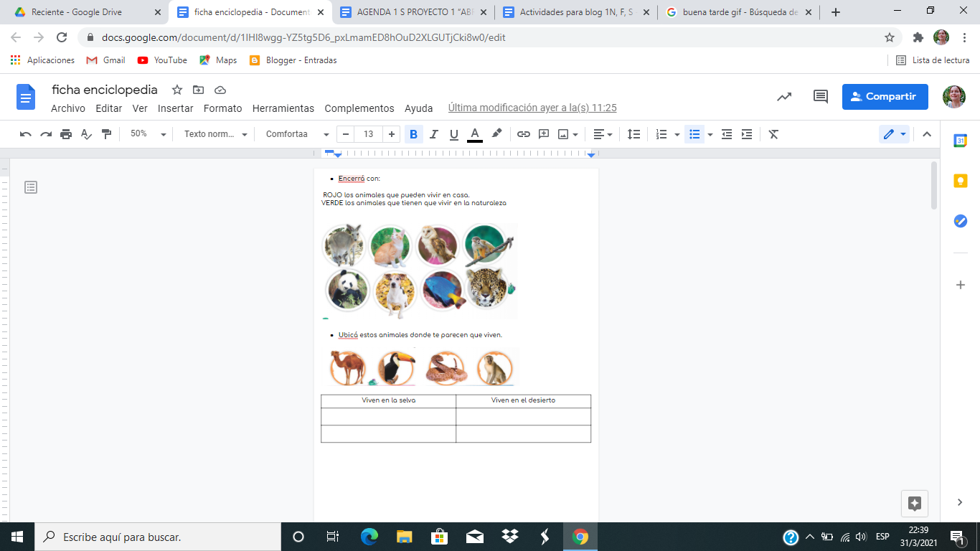
Task: Click the Explore button at bottom right
Action: tap(915, 504)
